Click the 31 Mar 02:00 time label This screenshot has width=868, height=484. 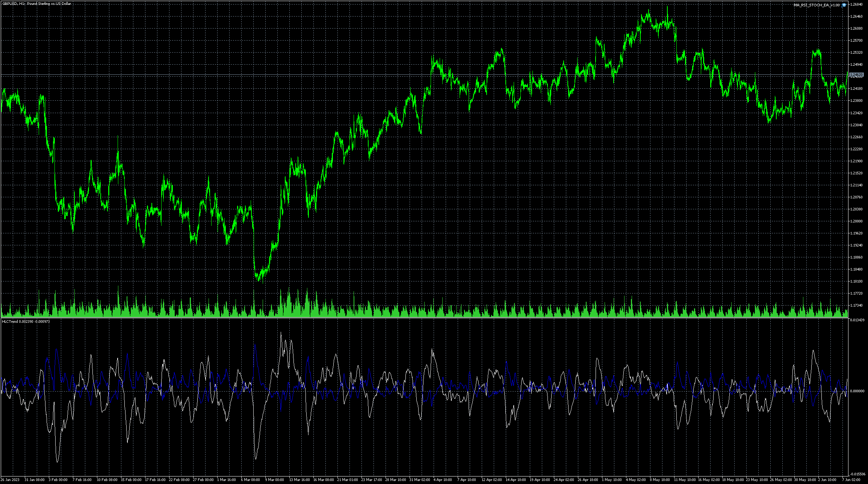point(420,480)
